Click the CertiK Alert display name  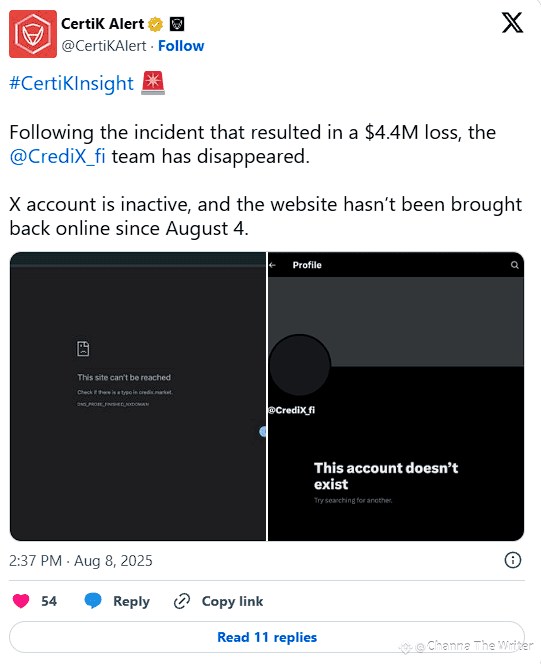pyautogui.click(x=102, y=24)
